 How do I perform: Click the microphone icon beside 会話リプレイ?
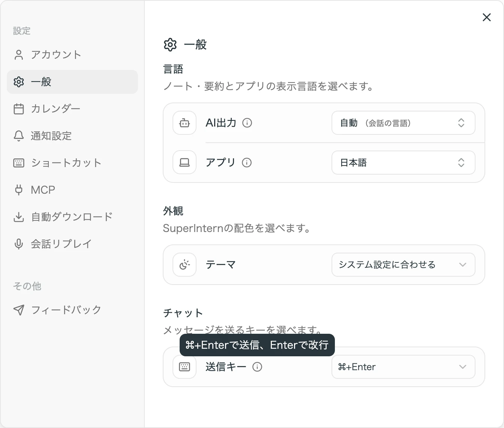(x=19, y=244)
